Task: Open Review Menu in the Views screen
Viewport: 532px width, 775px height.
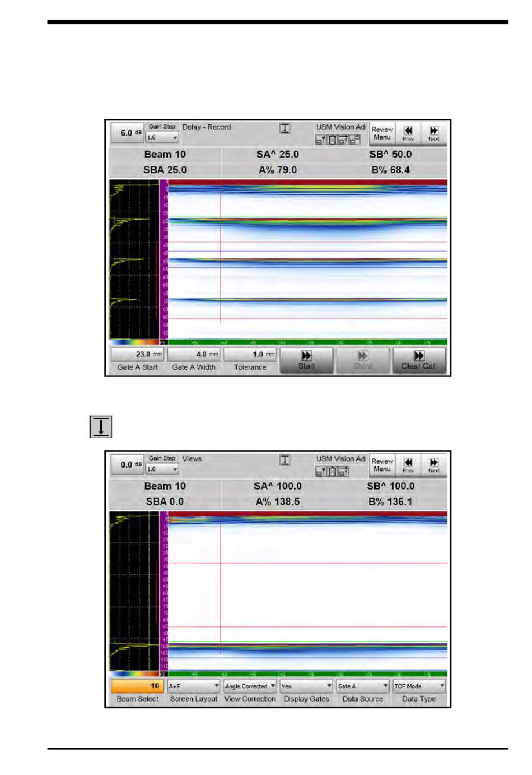Action: click(382, 465)
